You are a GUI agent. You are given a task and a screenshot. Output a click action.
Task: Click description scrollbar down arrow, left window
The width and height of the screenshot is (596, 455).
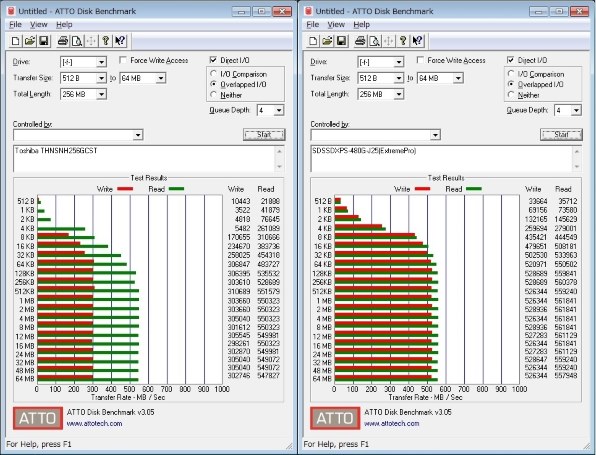click(280, 166)
